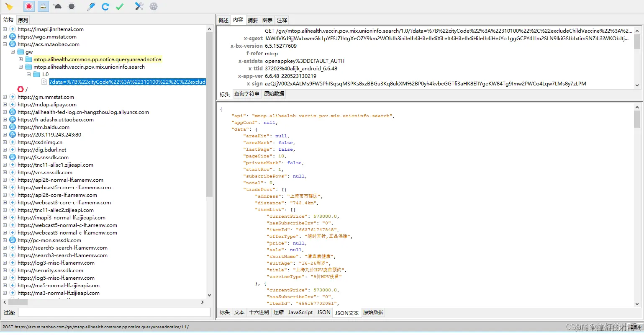Clear the session with the broom icon
Screen dimensions: 644x335
9,6
